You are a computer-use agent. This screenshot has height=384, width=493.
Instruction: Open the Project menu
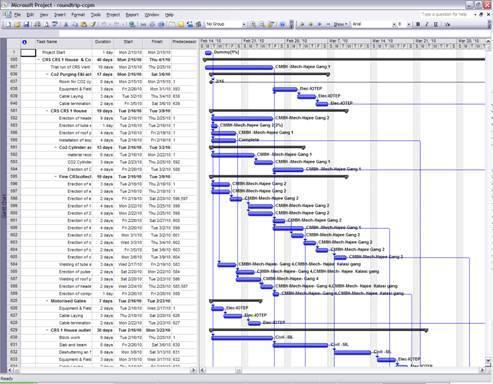[x=113, y=15]
